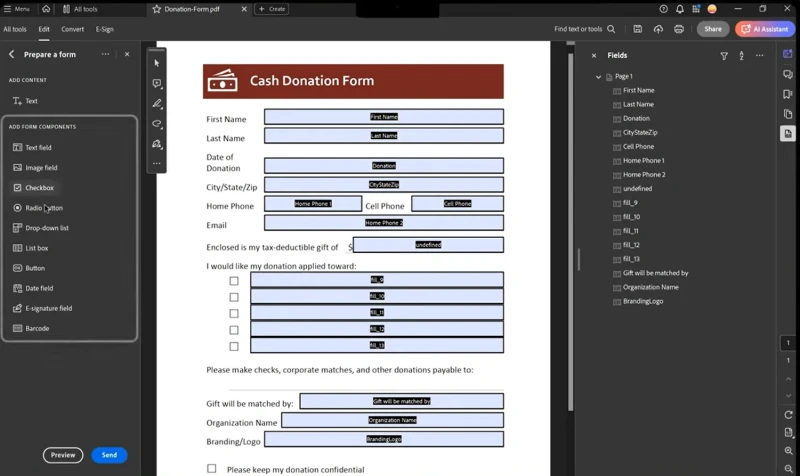Open more tools in floating toolbar
The image size is (800, 476).
coord(157,163)
